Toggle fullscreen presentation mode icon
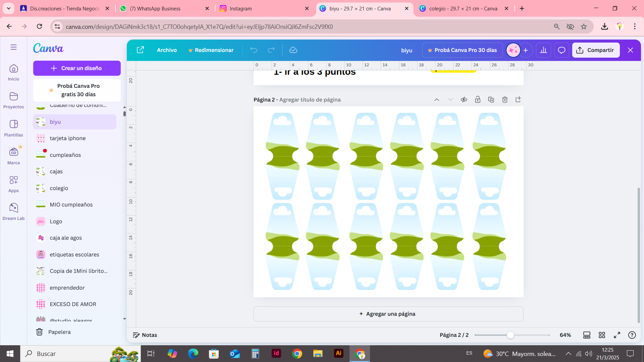 tap(617, 335)
